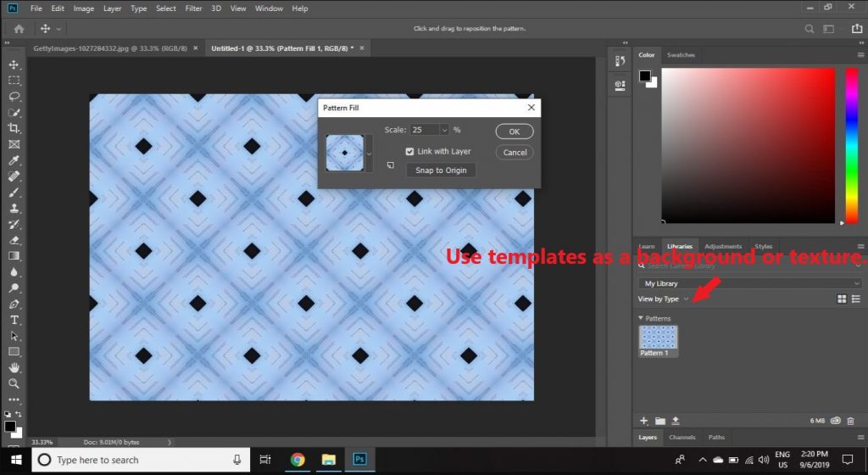Image resolution: width=868 pixels, height=475 pixels.
Task: Open Move tool preset picker arrow
Action: (x=58, y=29)
